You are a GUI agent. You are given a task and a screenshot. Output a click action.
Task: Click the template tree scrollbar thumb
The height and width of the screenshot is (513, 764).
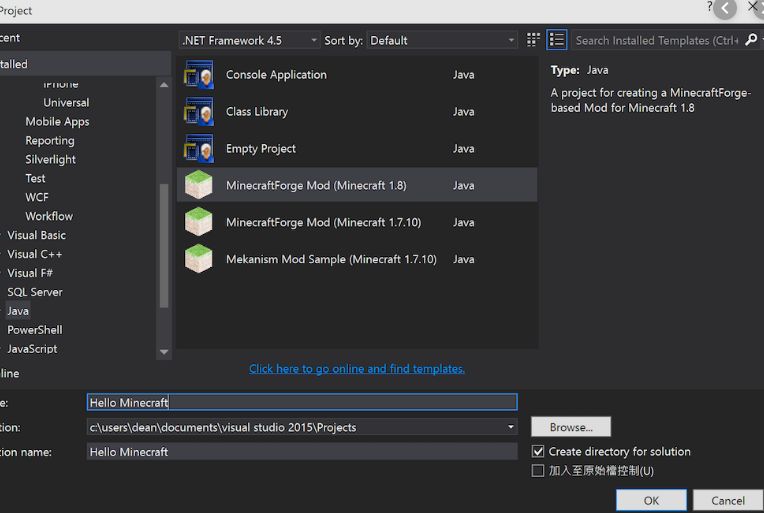pyautogui.click(x=164, y=246)
